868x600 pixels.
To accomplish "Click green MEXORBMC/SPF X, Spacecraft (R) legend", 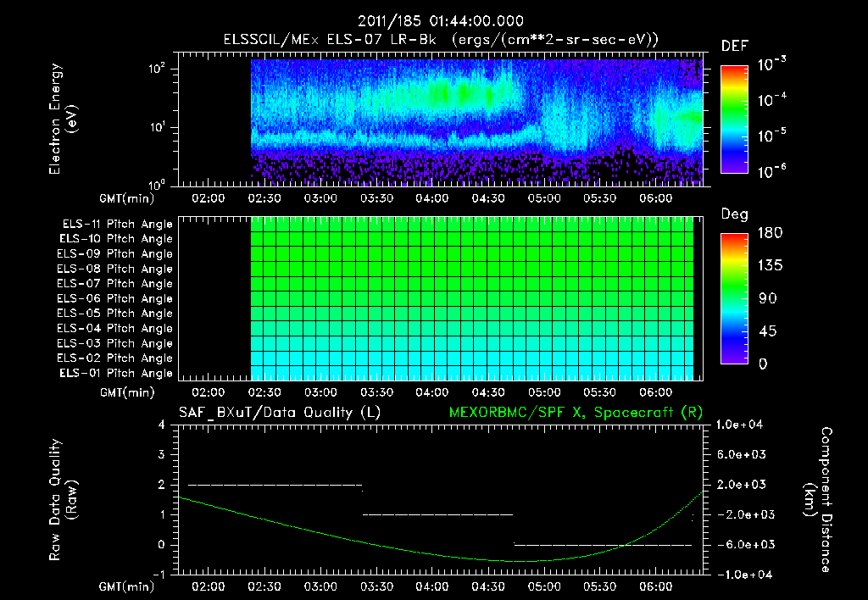I will coord(576,413).
